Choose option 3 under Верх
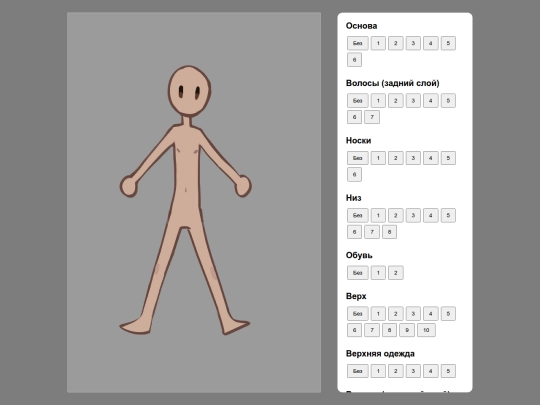 pyautogui.click(x=413, y=314)
